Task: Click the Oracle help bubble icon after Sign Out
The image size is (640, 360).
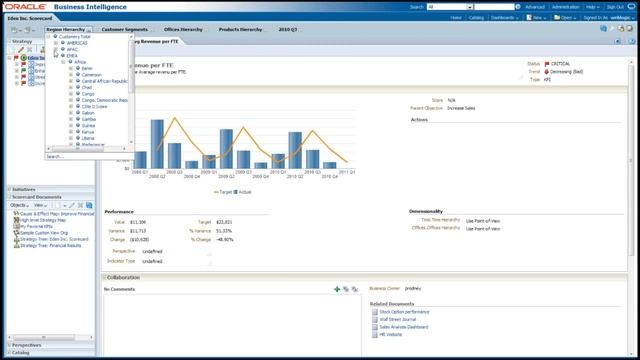Action: (631, 7)
